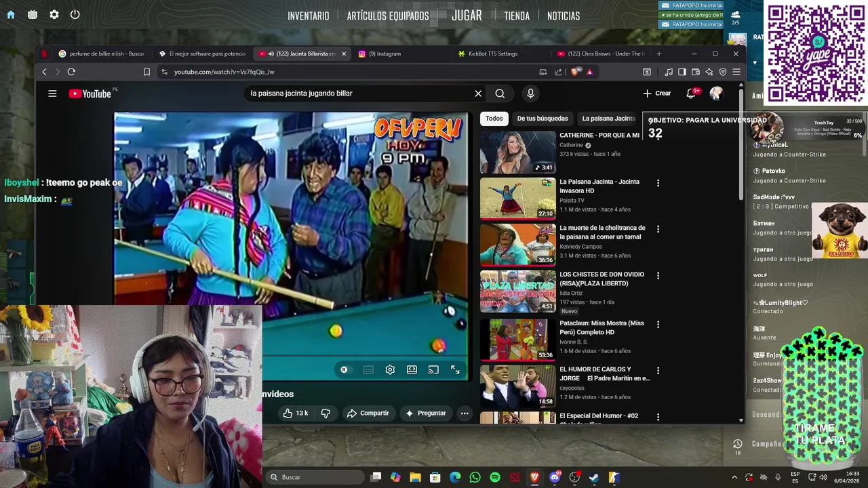The width and height of the screenshot is (868, 488).
Task: Go to the game home icon
Action: 11,14
